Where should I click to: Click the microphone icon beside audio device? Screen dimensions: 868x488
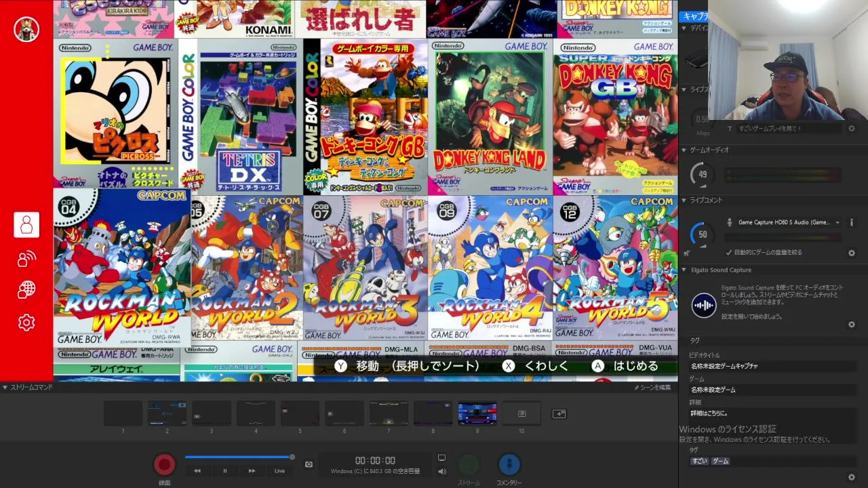tap(730, 222)
